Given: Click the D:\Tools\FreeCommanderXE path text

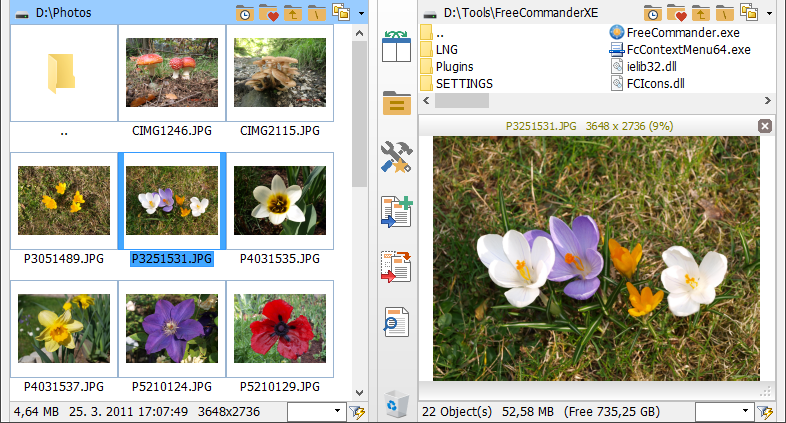Looking at the screenshot, I should click(521, 13).
